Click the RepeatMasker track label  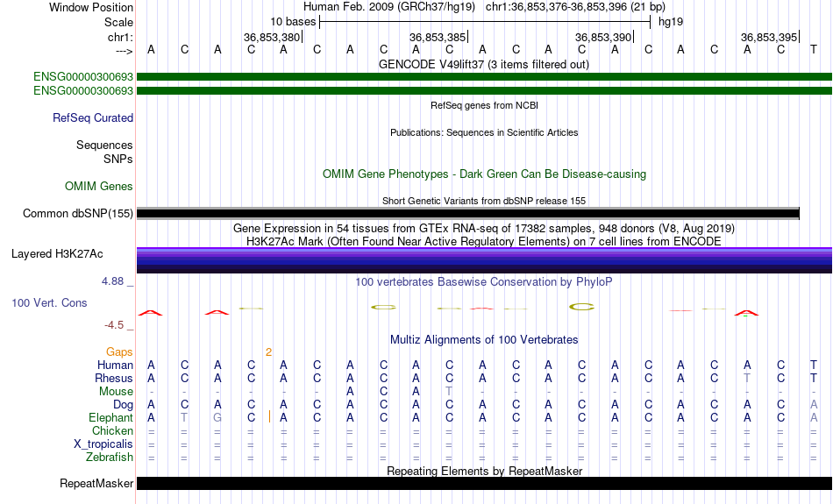[96, 483]
